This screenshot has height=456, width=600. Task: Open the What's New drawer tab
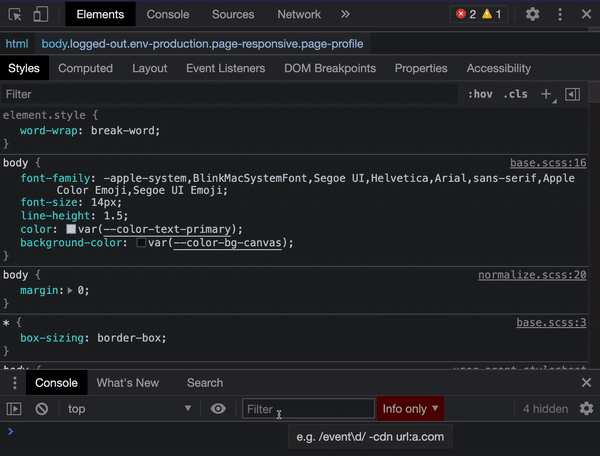[128, 383]
